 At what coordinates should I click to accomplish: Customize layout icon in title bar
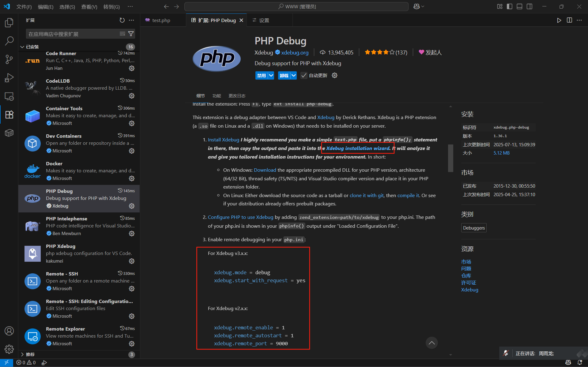(499, 6)
